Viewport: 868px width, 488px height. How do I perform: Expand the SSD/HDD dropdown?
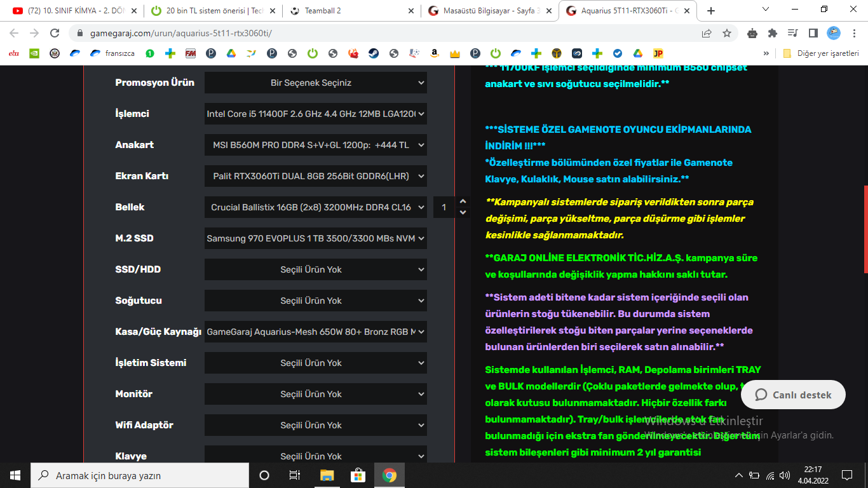click(316, 269)
